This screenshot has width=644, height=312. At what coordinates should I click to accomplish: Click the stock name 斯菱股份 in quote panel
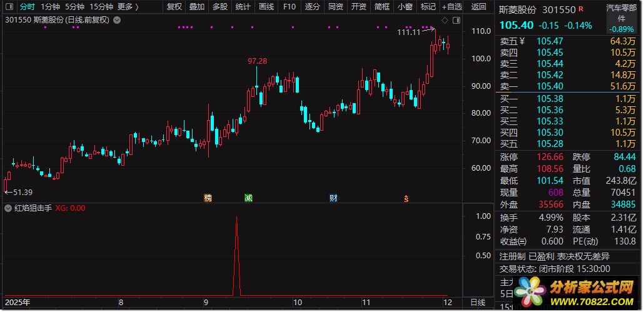click(x=518, y=9)
